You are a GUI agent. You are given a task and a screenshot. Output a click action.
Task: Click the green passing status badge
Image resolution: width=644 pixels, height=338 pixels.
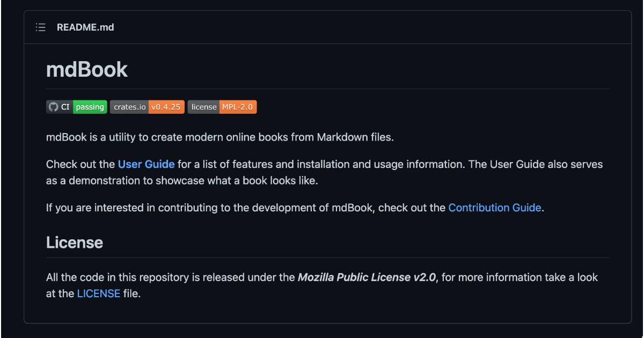[90, 107]
